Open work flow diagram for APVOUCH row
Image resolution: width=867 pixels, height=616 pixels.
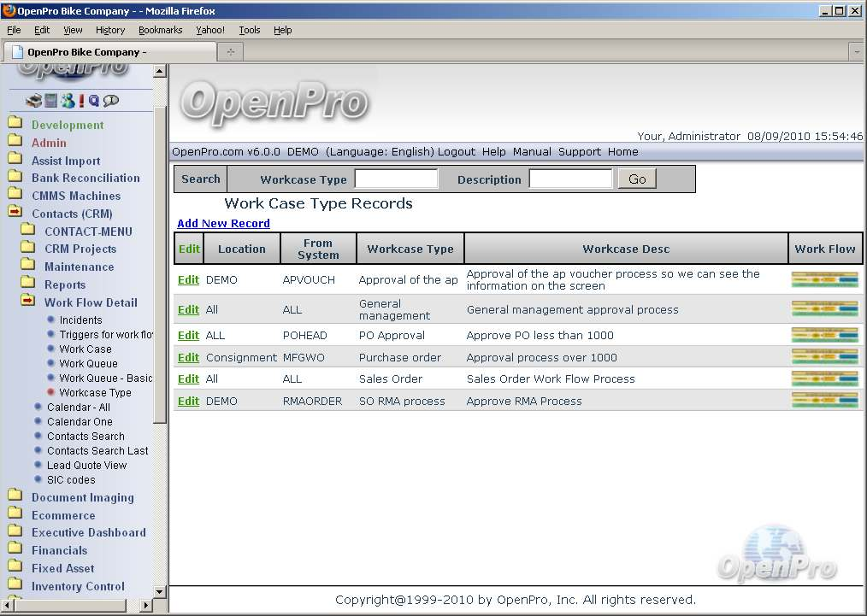pos(824,279)
